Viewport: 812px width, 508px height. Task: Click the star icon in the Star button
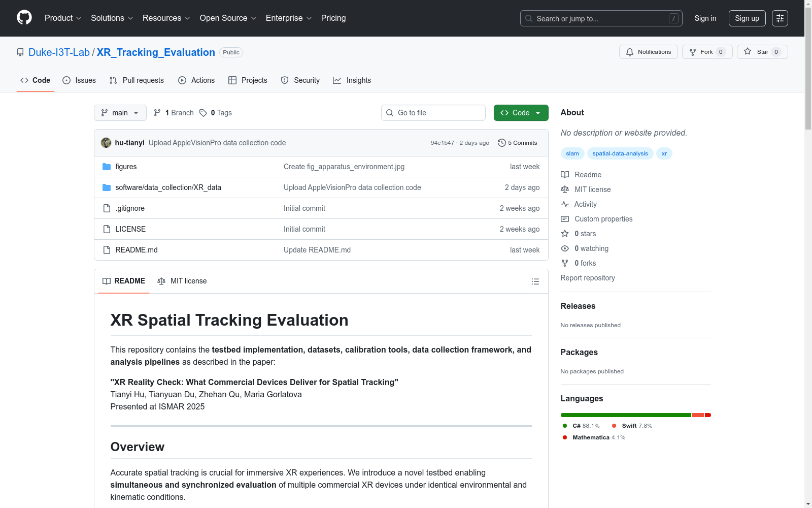click(x=748, y=51)
